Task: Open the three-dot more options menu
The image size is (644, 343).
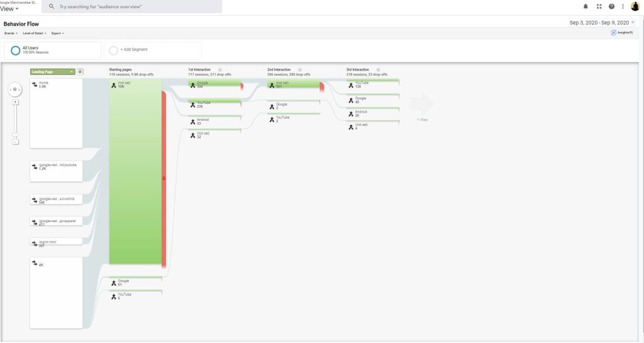Action: (622, 6)
